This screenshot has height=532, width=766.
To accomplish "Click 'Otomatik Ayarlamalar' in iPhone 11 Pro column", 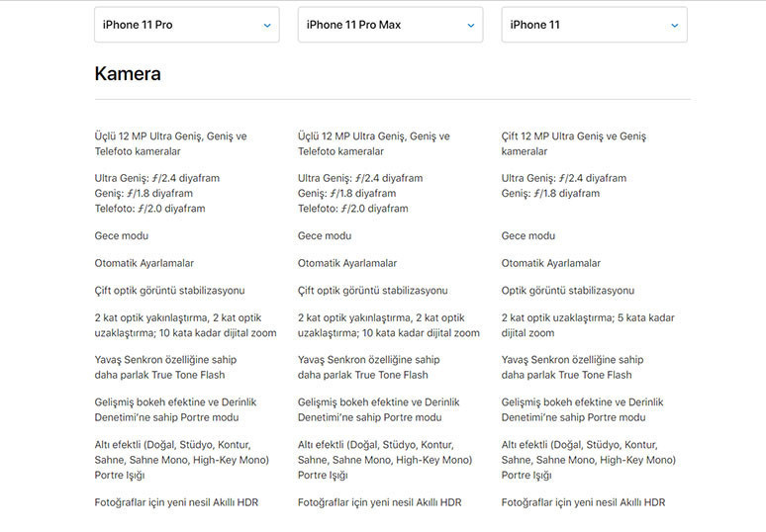I will tap(144, 263).
